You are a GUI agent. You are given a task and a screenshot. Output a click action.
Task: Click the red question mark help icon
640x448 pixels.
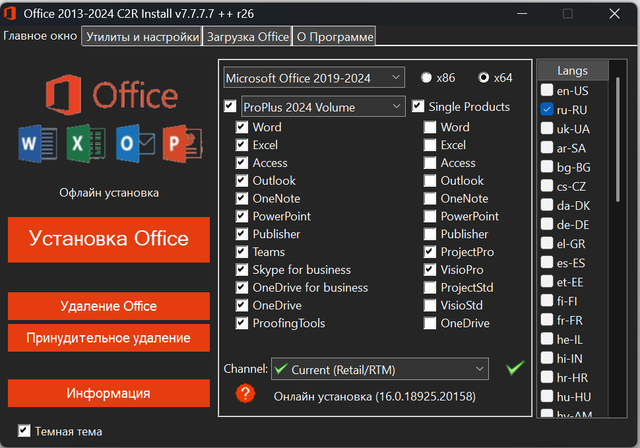(x=245, y=393)
